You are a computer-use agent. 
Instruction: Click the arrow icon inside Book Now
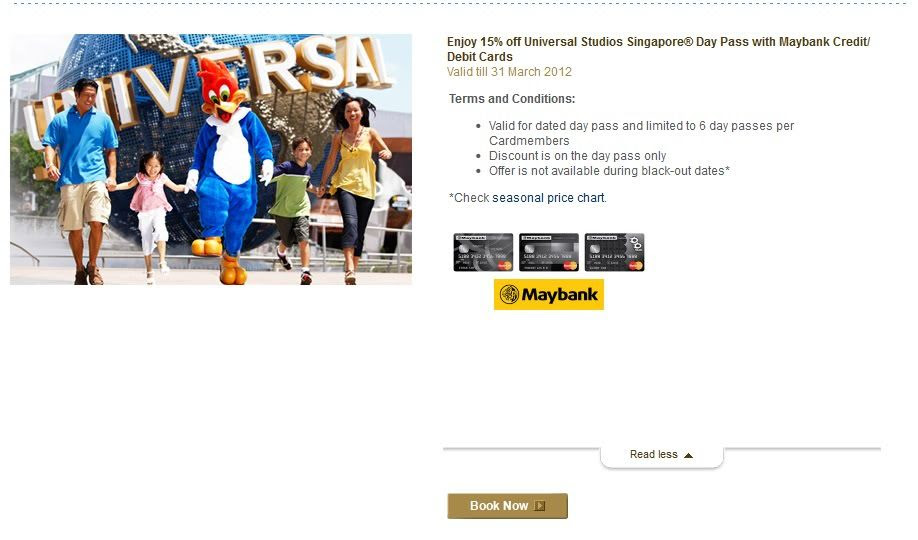click(540, 506)
